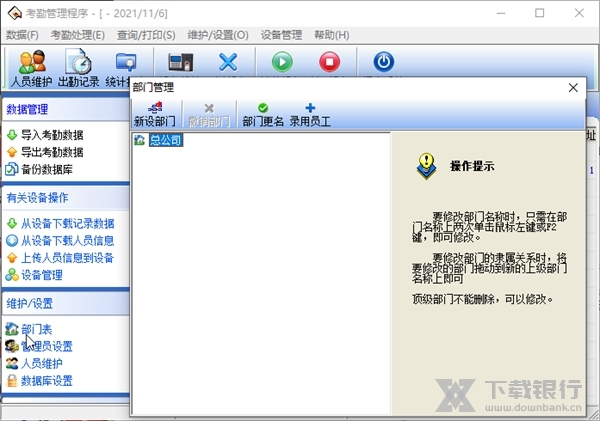Open 考勤处理(E) menu
Viewport: 600px width, 421px height.
pyautogui.click(x=78, y=35)
